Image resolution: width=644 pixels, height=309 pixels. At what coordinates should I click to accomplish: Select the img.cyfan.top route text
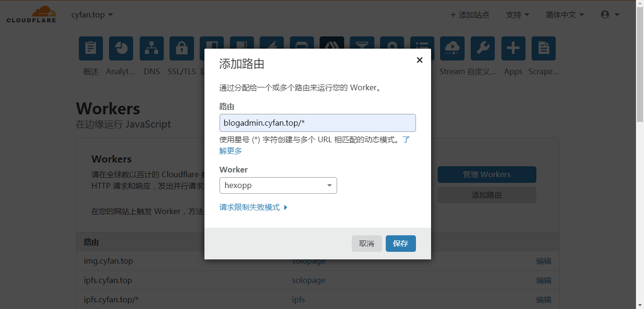click(x=108, y=261)
